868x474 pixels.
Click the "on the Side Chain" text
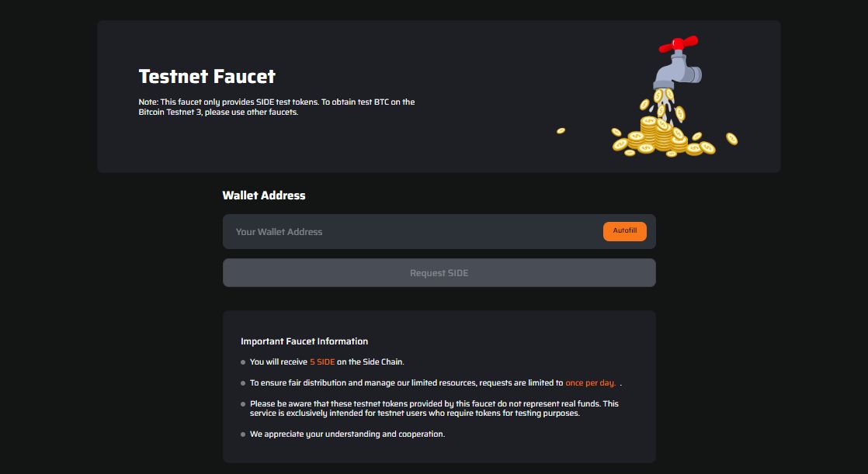click(370, 362)
